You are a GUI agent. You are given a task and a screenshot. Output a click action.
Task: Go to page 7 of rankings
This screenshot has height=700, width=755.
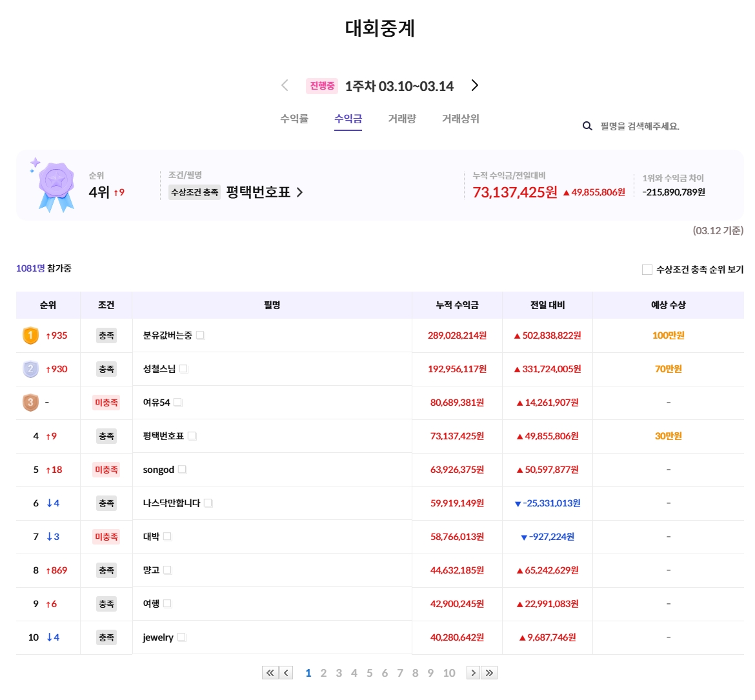coord(399,673)
